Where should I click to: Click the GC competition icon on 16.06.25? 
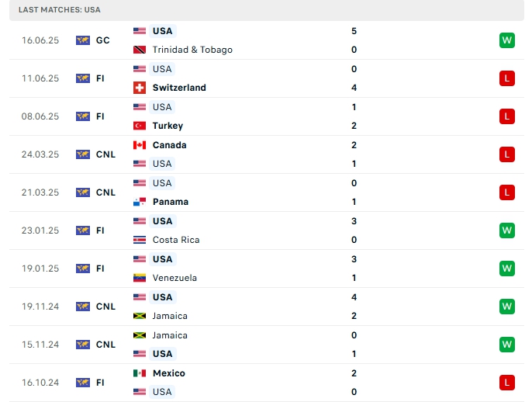pyautogui.click(x=83, y=40)
